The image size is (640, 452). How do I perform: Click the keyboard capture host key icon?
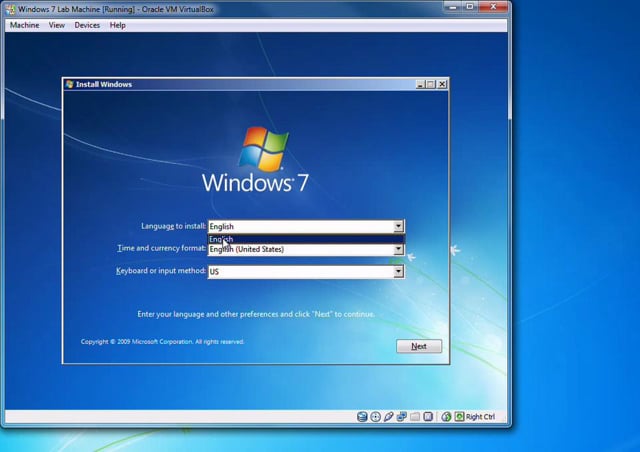point(459,416)
